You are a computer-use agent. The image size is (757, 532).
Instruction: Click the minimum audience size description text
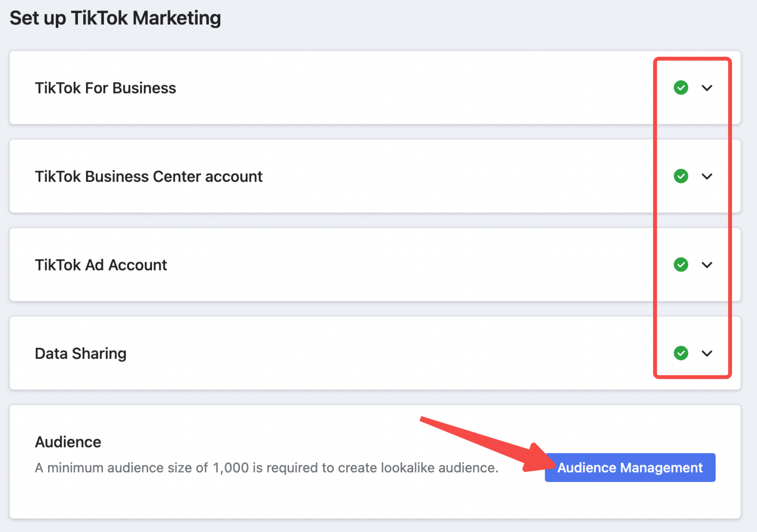click(x=267, y=468)
